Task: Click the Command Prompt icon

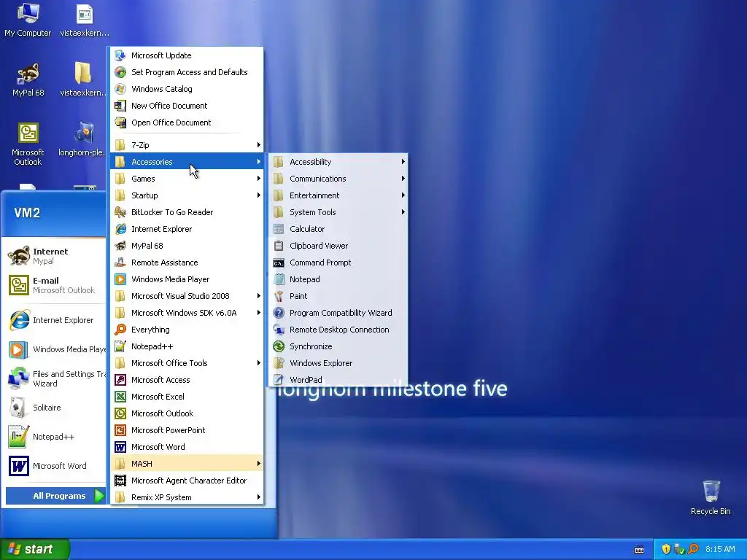Action: [279, 262]
